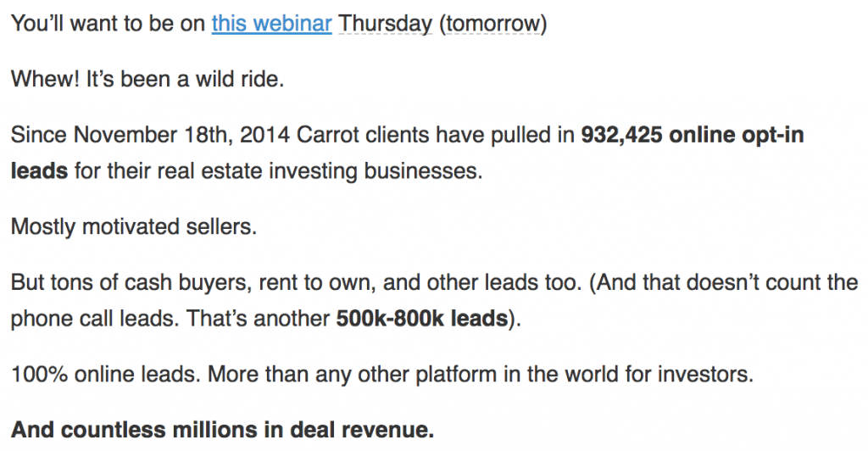The image size is (868, 451).
Task: Click the opening words "You'll want to be on"
Action: click(108, 24)
